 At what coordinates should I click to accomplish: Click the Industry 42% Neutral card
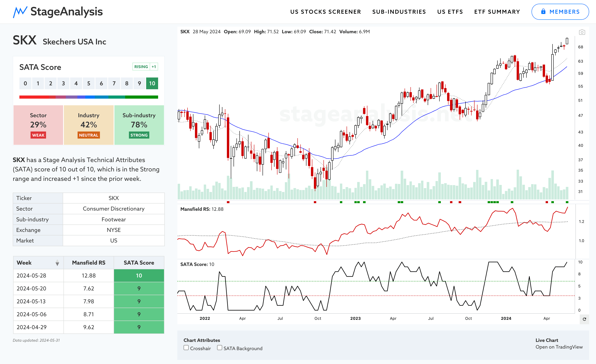[89, 125]
